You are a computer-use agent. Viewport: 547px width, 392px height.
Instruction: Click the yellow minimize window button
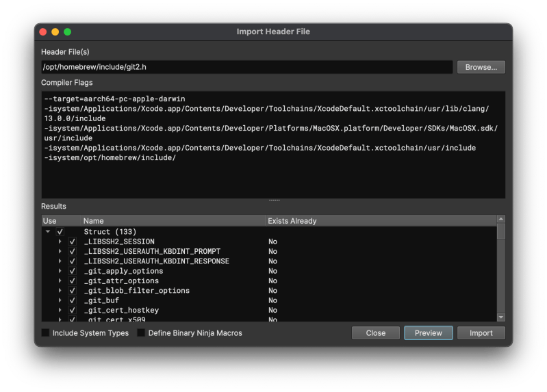pyautogui.click(x=55, y=31)
